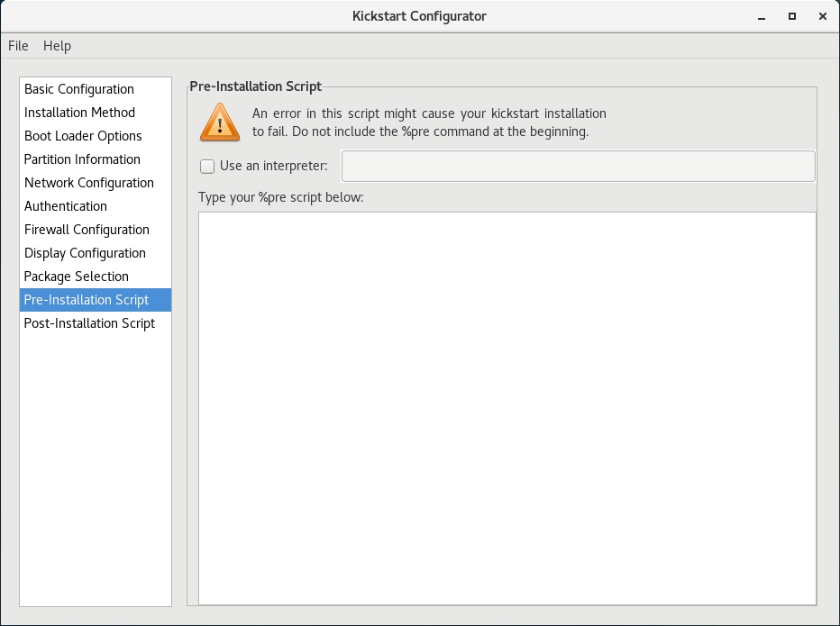The width and height of the screenshot is (840, 626).
Task: Open the File menu
Action: (18, 46)
